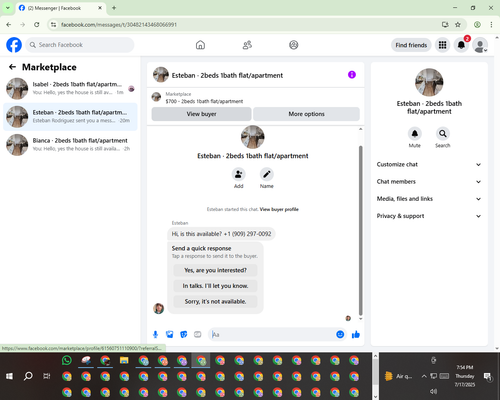Mute chat via the bell icon in side panel
This screenshot has height=400, width=500.
tap(415, 134)
